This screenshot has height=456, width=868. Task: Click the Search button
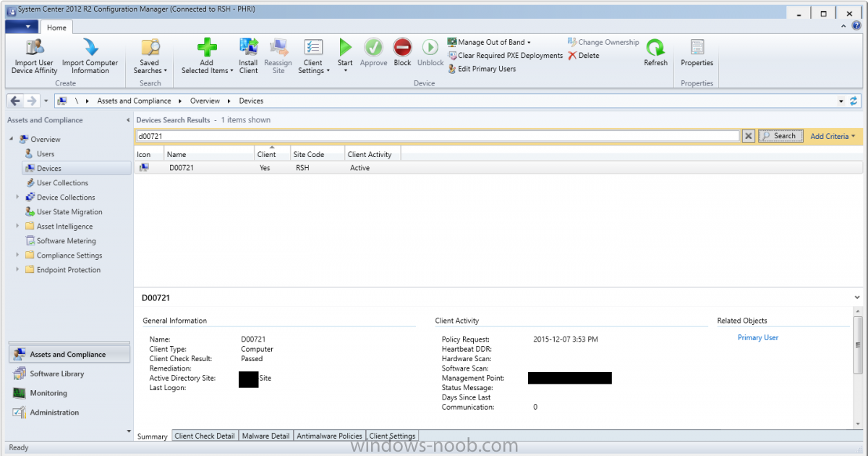[x=781, y=136]
